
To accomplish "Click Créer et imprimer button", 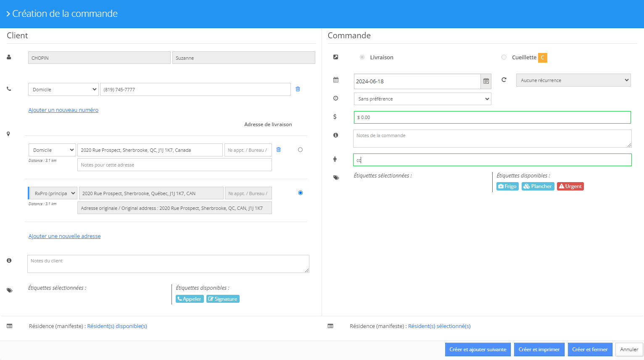I will [539, 349].
